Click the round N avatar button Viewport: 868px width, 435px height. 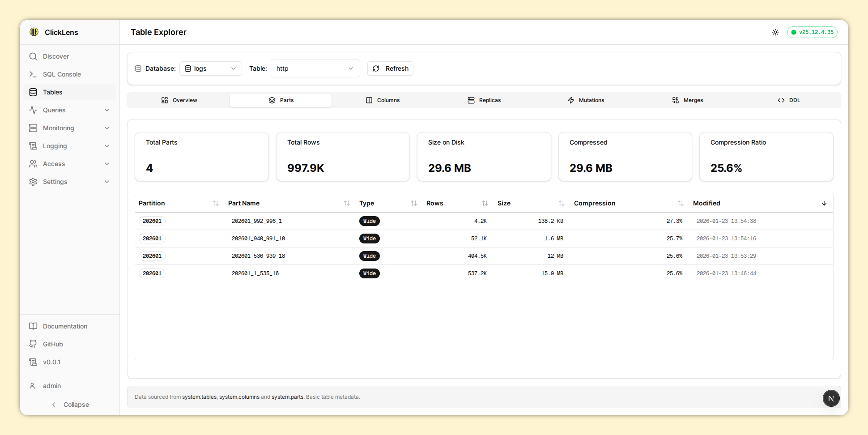coord(831,398)
